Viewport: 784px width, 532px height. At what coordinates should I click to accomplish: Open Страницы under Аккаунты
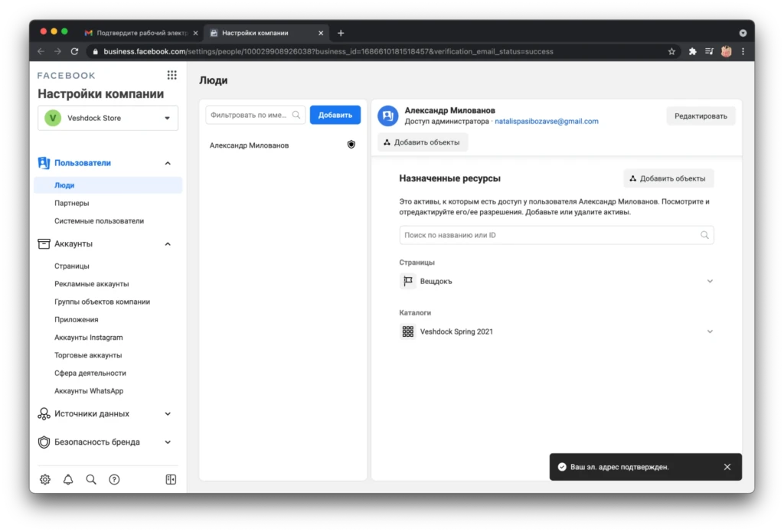pos(71,266)
